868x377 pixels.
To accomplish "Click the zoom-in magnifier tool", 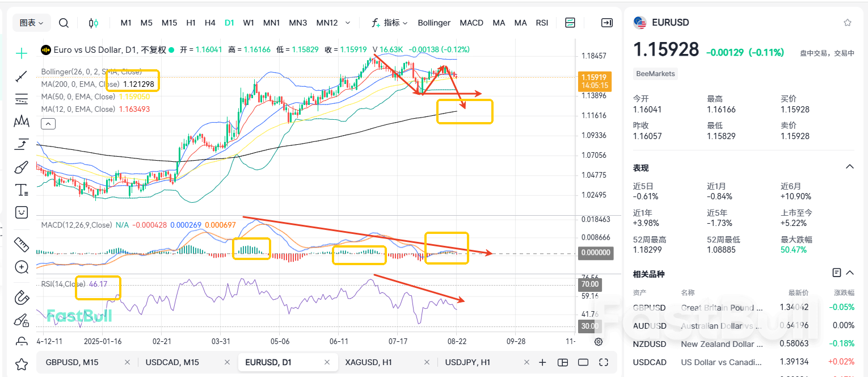I will click(x=22, y=267).
